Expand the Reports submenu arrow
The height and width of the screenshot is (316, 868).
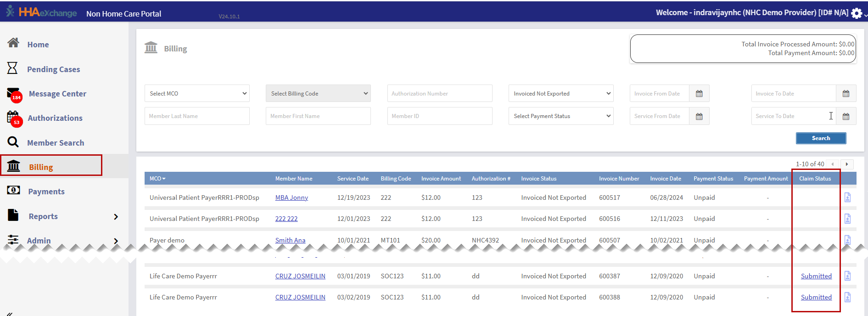click(x=116, y=216)
